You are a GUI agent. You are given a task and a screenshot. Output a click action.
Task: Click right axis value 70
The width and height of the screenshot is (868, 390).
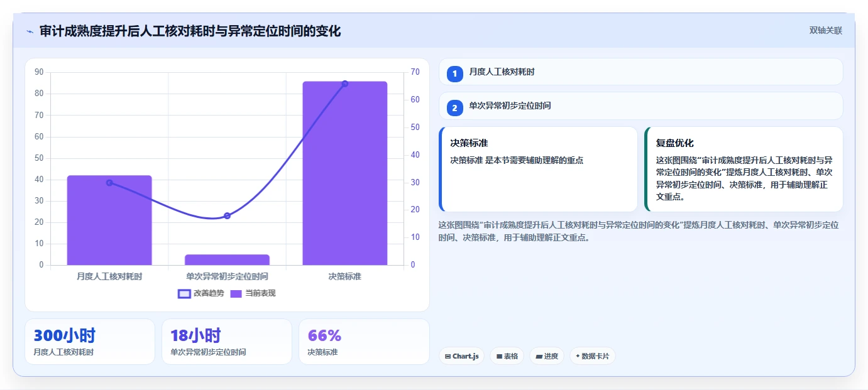(415, 72)
